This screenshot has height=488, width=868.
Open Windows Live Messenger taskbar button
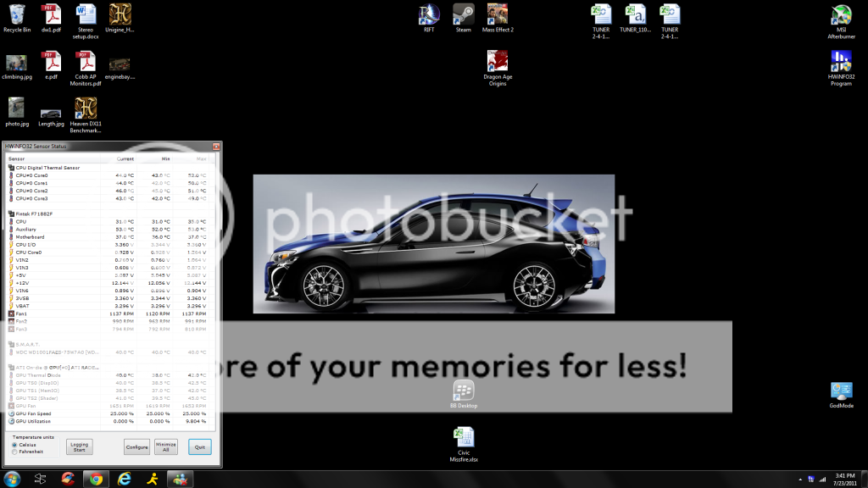click(180, 480)
